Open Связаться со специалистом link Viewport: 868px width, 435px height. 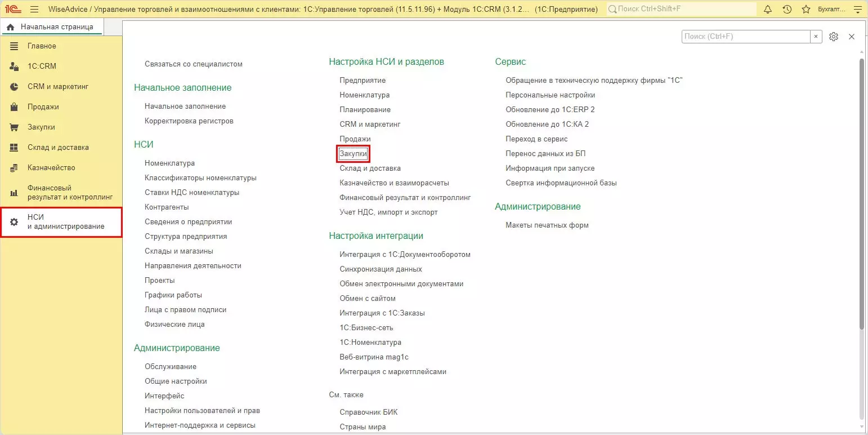pyautogui.click(x=194, y=64)
